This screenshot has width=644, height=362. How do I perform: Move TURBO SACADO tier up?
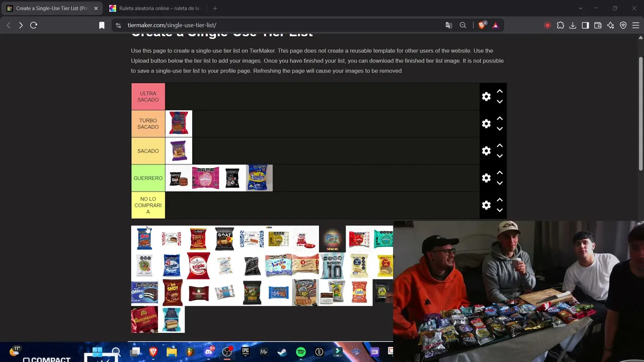(500, 119)
